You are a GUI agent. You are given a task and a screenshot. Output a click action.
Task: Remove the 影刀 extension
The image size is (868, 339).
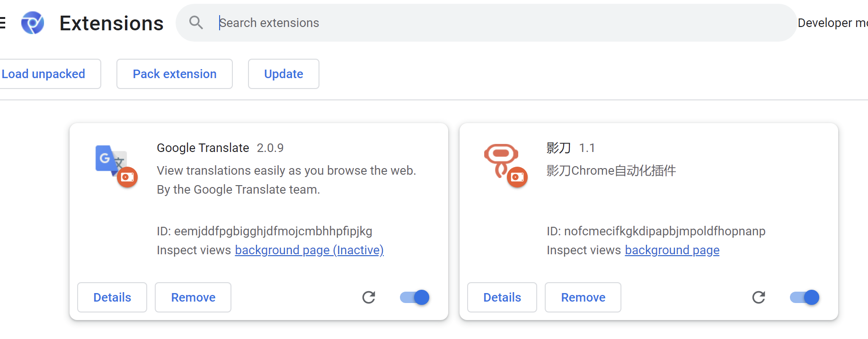[x=583, y=297]
